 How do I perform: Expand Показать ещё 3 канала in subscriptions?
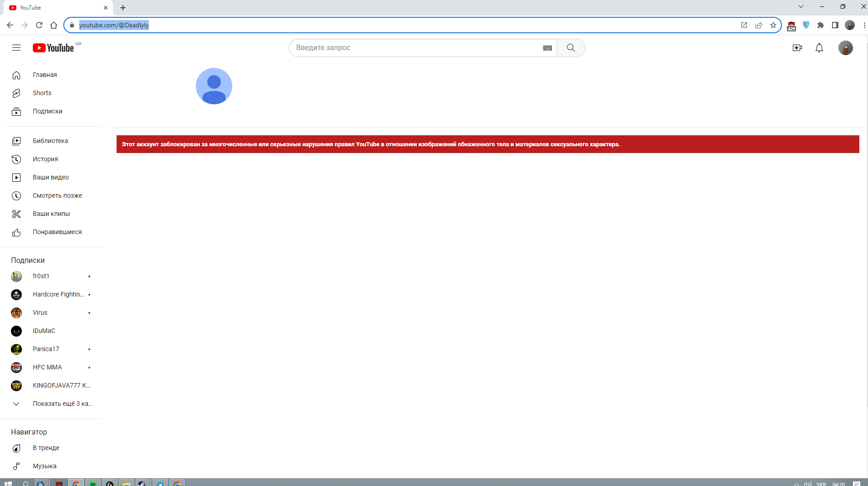click(x=51, y=404)
